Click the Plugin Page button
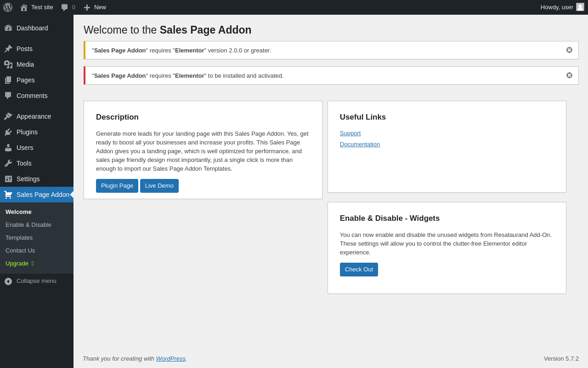Screen dimensions: 588x368 coord(117,186)
